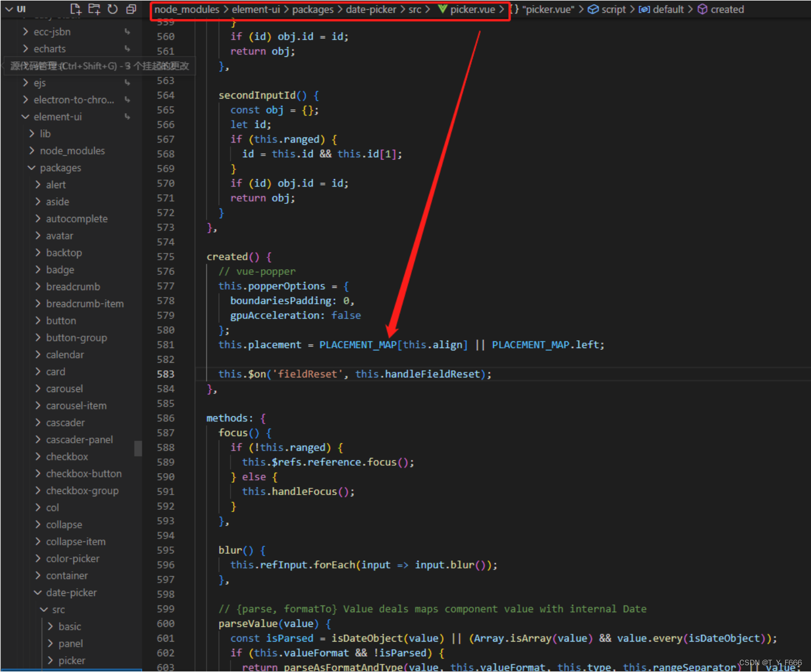Click the symlink arrow icon beside ecc-jsbn
Screen dimensions: 811x672
(x=127, y=32)
